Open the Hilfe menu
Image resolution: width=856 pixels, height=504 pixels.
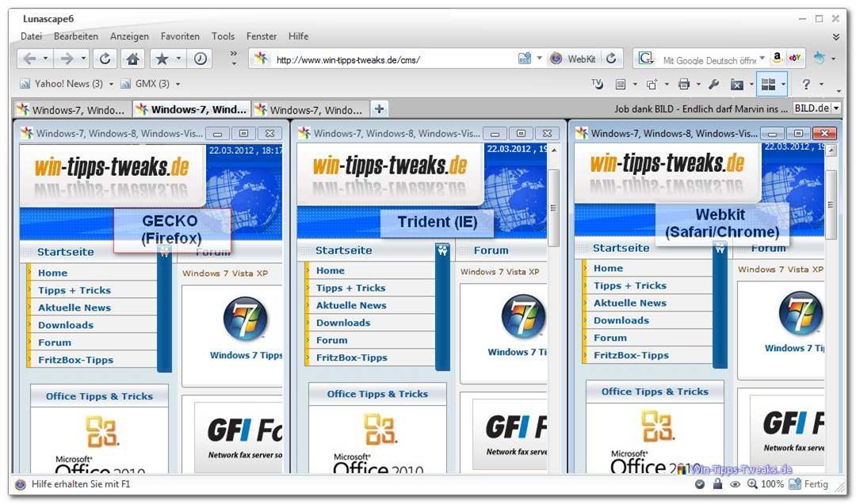point(299,36)
